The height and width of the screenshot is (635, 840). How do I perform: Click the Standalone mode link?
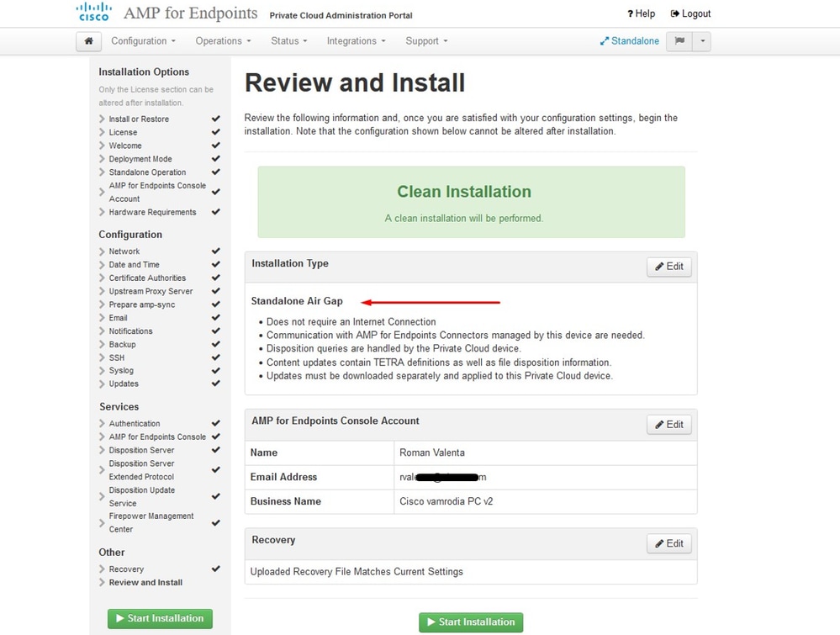(630, 41)
